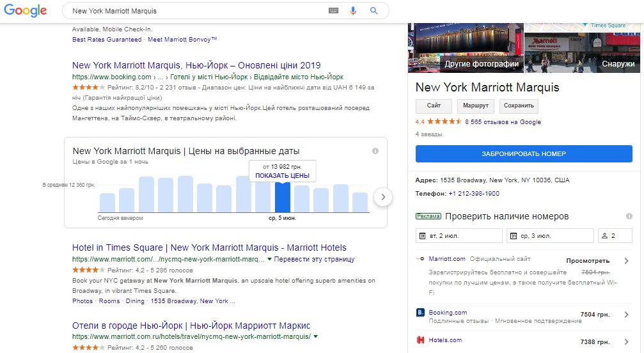Click the Photos sitelink

[x=82, y=301]
